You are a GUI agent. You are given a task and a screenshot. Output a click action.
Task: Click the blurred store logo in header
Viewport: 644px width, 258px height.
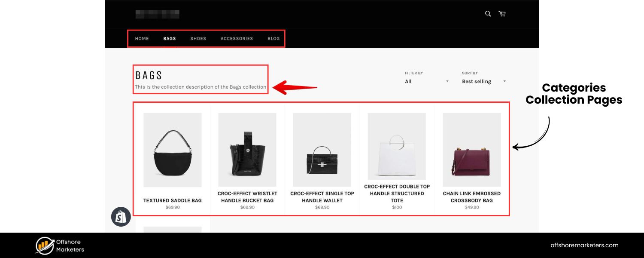158,14
